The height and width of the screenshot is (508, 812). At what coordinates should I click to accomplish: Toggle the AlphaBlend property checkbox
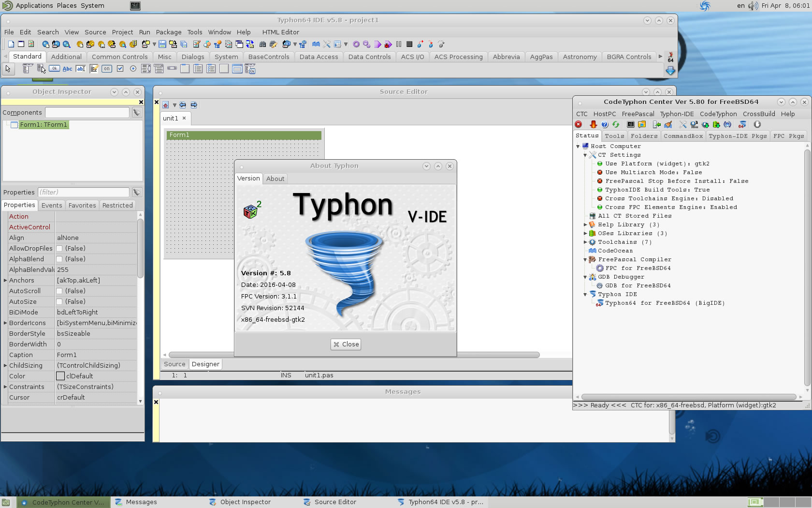59,259
